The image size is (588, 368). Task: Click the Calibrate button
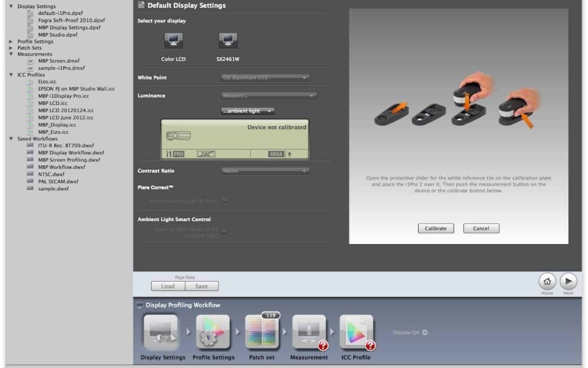coord(436,228)
